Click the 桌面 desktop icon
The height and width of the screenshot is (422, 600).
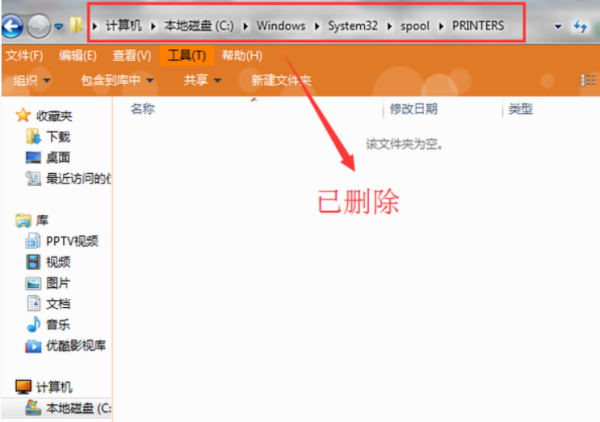(33, 157)
